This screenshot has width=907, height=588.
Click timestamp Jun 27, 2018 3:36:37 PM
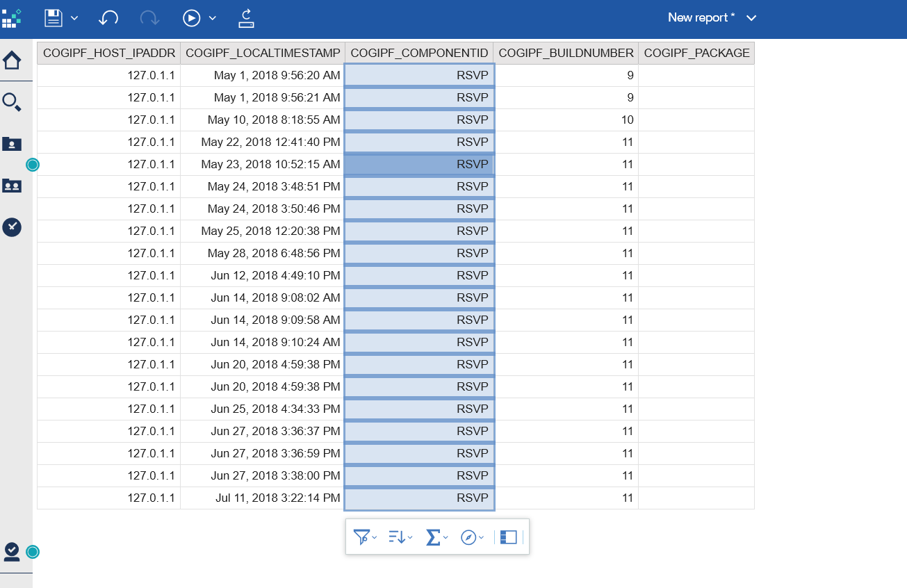[x=275, y=431]
